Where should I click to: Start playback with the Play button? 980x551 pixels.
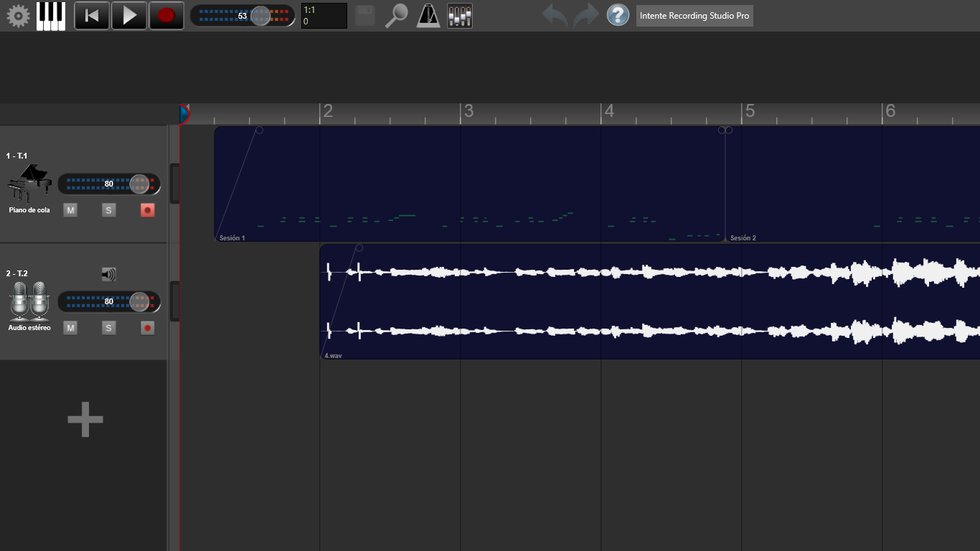129,16
